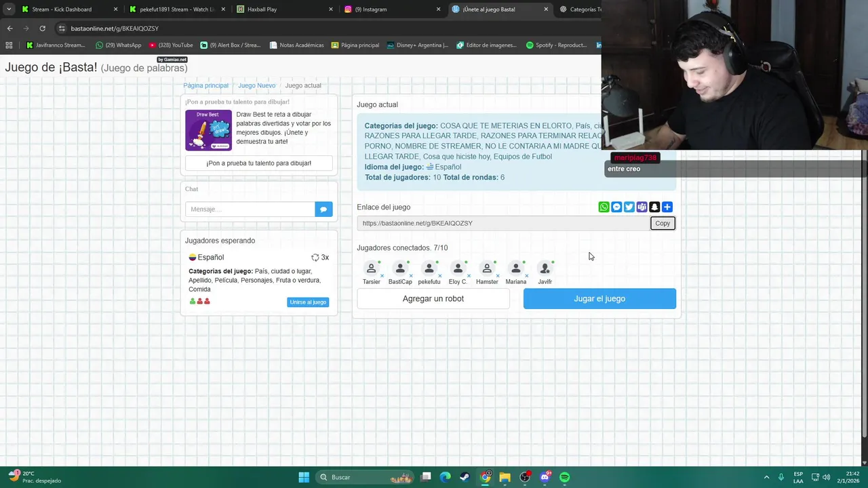Launch Spotify from the taskbar
The image size is (868, 488).
pos(564,477)
